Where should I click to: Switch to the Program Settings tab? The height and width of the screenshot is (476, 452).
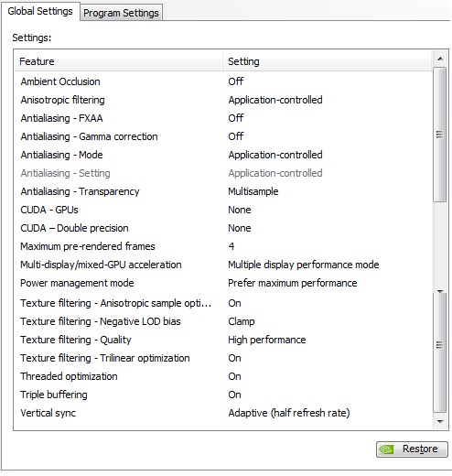point(121,13)
